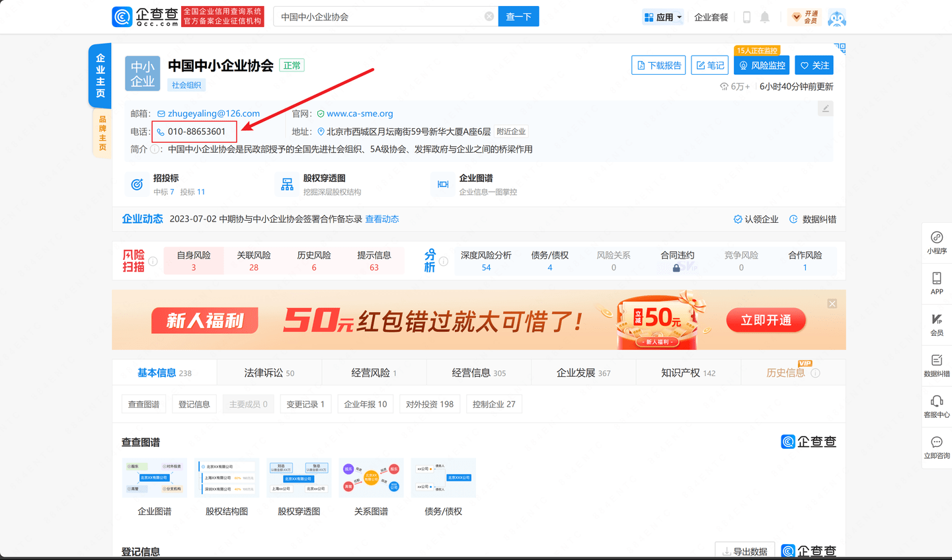Click the info icon next to 分析
Screen dimensions: 952x560
click(x=444, y=261)
